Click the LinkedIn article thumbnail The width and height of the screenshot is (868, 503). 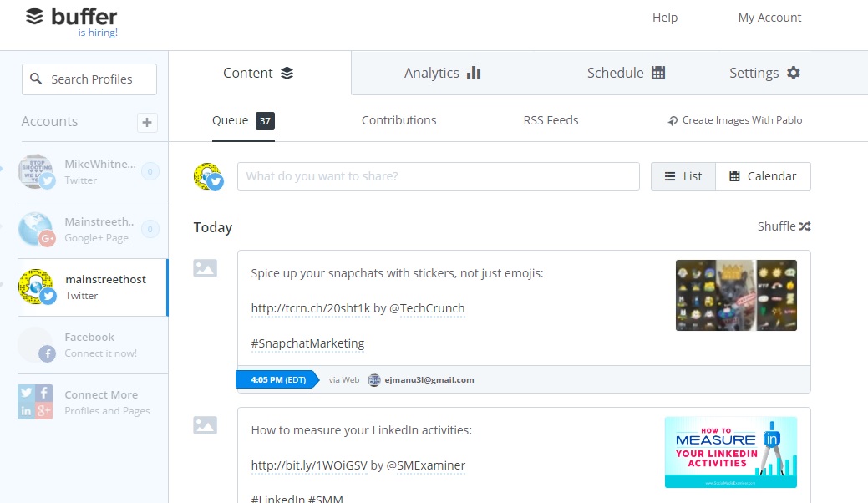[x=729, y=451]
